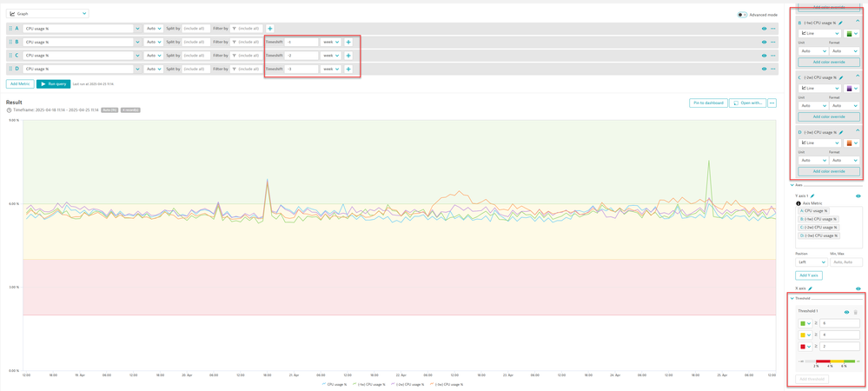Hide Threshold 1 using eye icon

pos(846,312)
